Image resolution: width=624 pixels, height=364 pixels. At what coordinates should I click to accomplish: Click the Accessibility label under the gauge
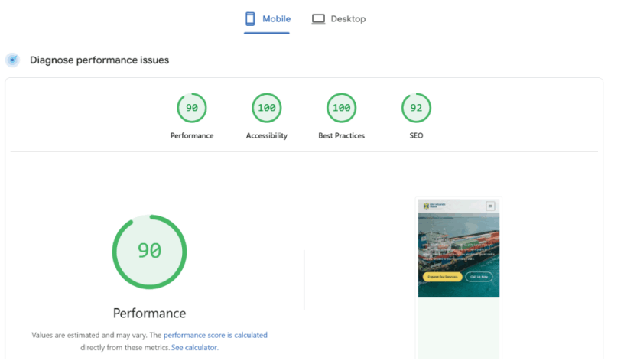pyautogui.click(x=266, y=135)
